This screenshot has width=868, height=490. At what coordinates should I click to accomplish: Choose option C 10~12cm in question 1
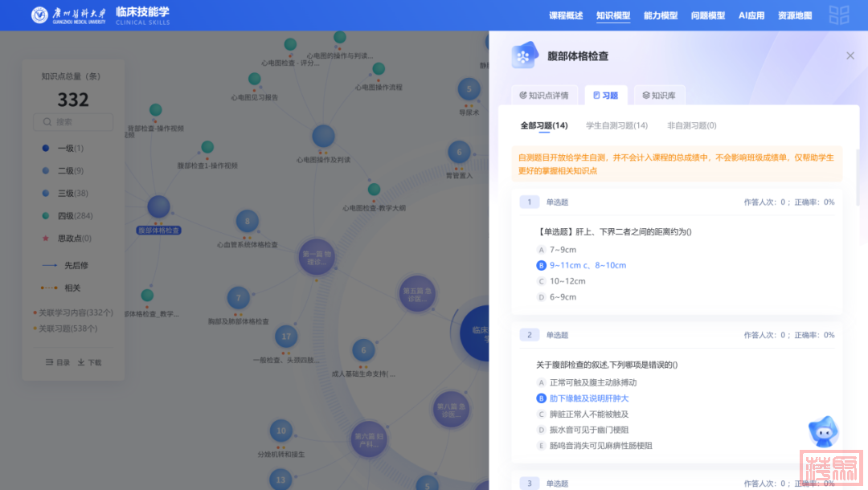pos(541,281)
